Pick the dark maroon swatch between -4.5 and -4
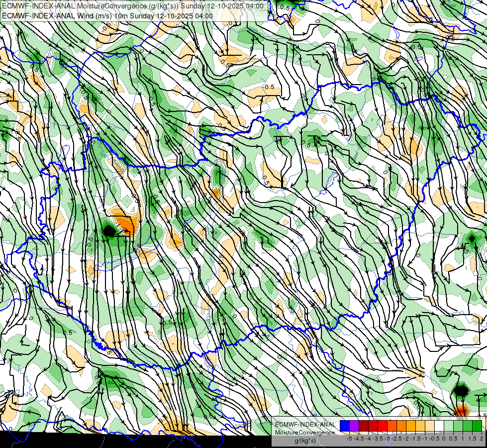The image size is (487, 448). [x=364, y=426]
